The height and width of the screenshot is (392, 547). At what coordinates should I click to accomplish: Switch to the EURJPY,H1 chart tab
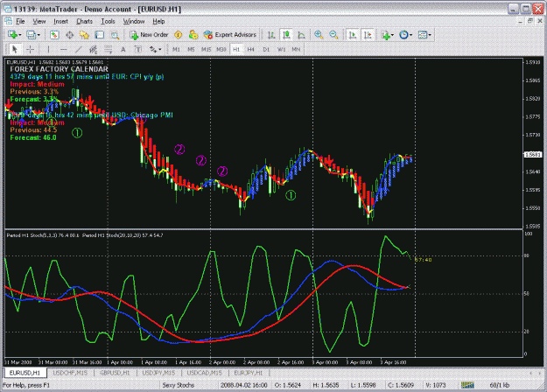tap(248, 373)
